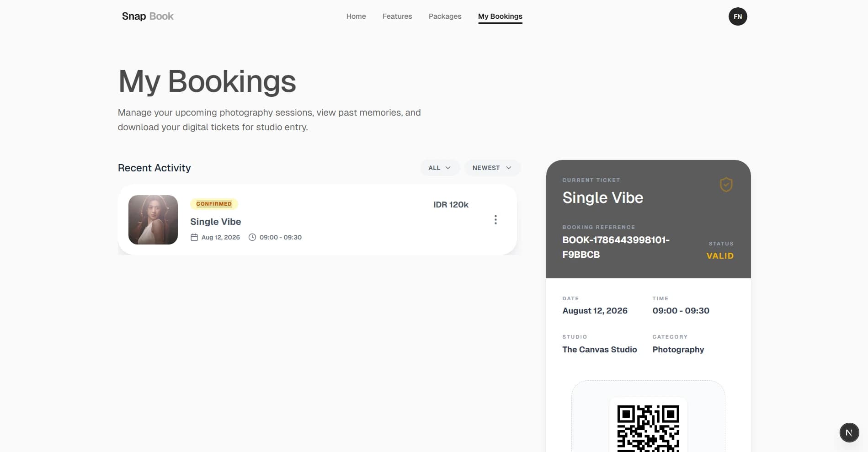Click the August 12, 2026 ticket date
868x452 pixels.
click(x=595, y=311)
